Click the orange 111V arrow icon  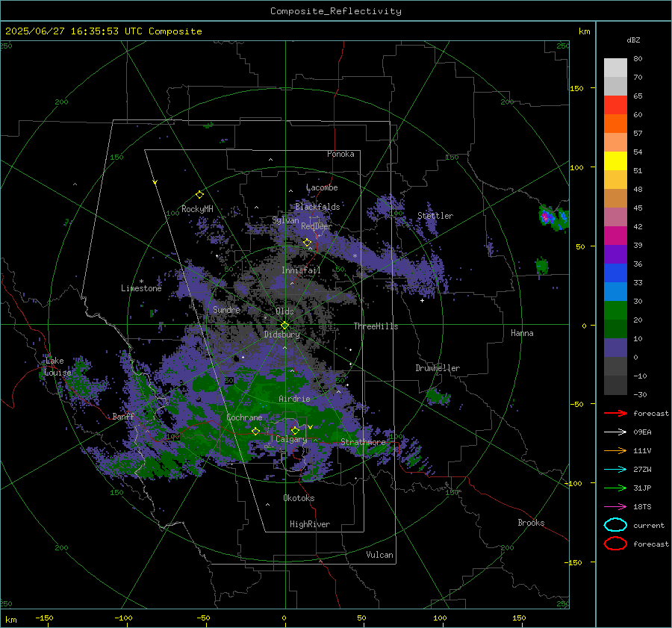click(615, 450)
